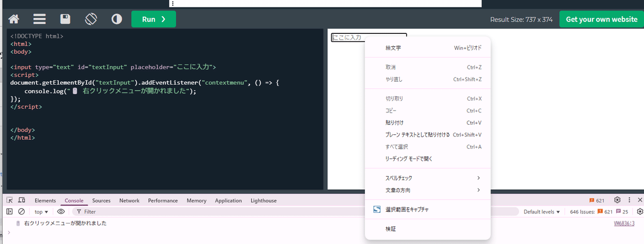
Task: Open the Application tab
Action: click(x=229, y=200)
